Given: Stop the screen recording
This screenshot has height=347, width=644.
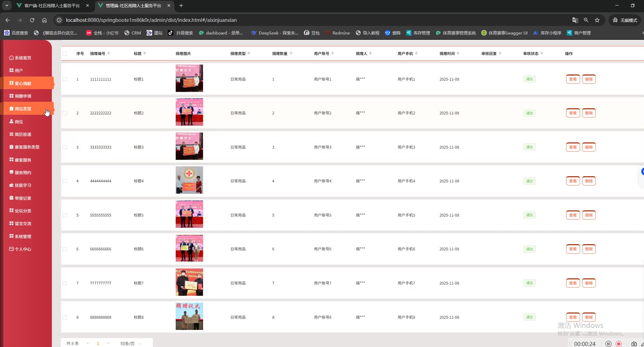Looking at the screenshot, I should click(619, 344).
